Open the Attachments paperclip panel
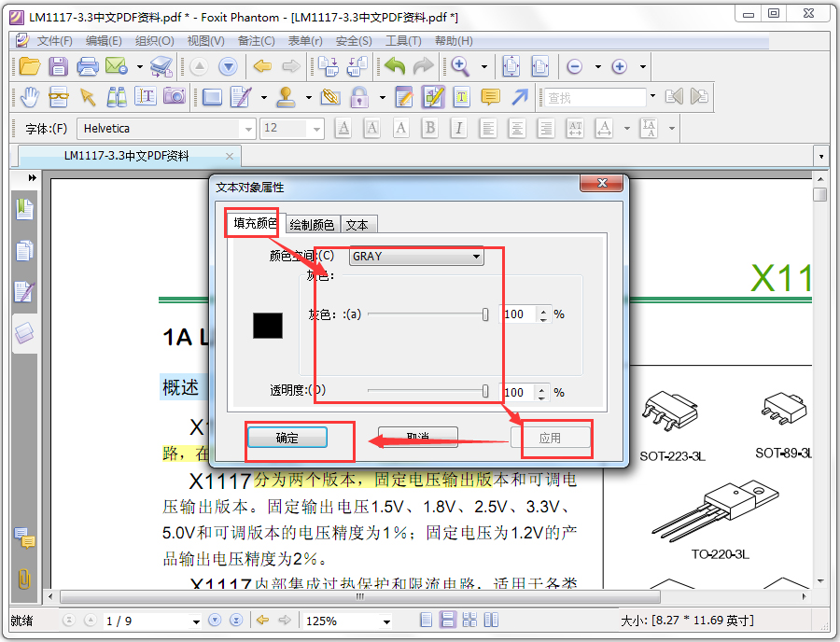This screenshot has height=642, width=840. click(x=24, y=579)
